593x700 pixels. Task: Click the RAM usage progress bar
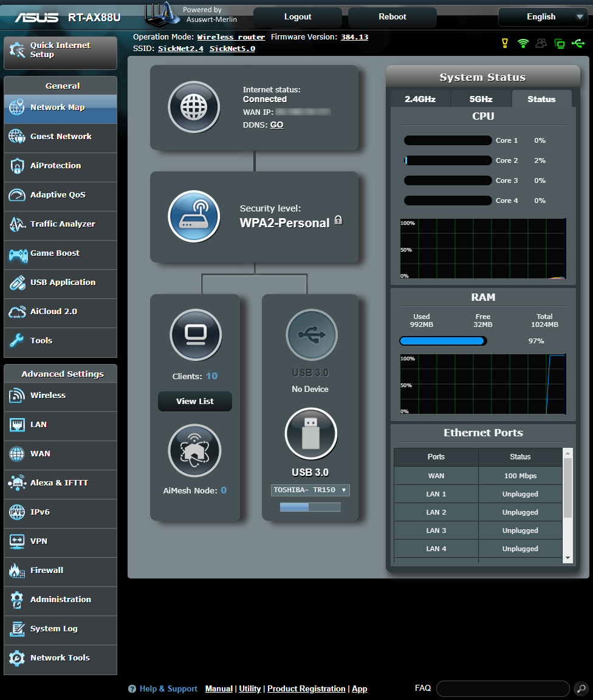pos(444,341)
